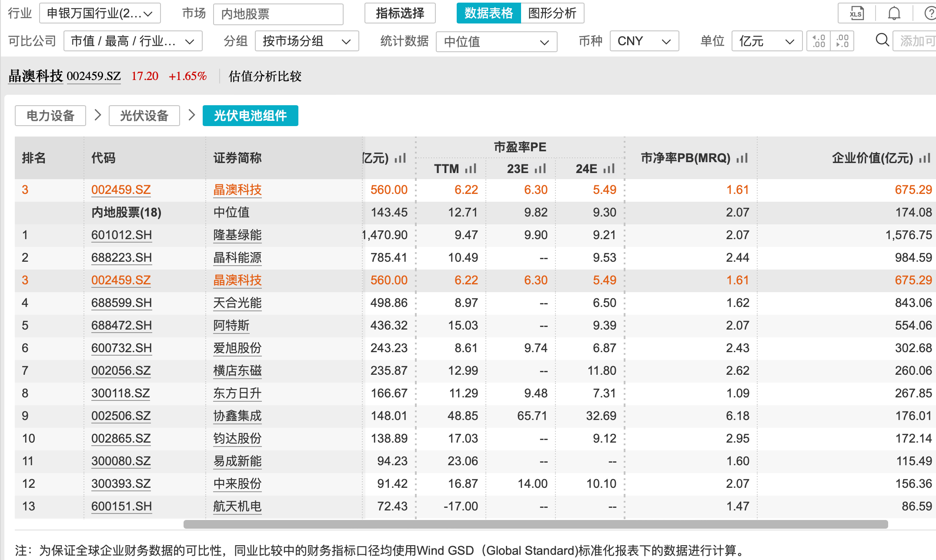
Task: Select the 电力设备 breadcrumb level
Action: pos(50,116)
